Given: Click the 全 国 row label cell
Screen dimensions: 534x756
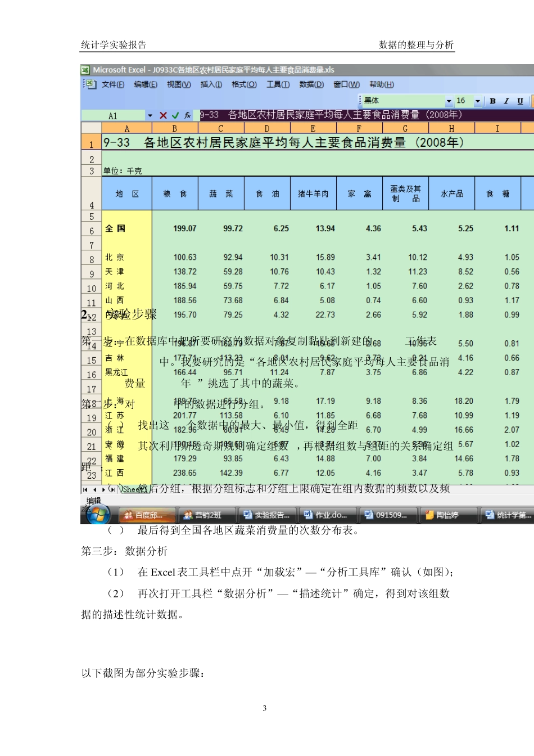Looking at the screenshot, I should click(127, 228).
